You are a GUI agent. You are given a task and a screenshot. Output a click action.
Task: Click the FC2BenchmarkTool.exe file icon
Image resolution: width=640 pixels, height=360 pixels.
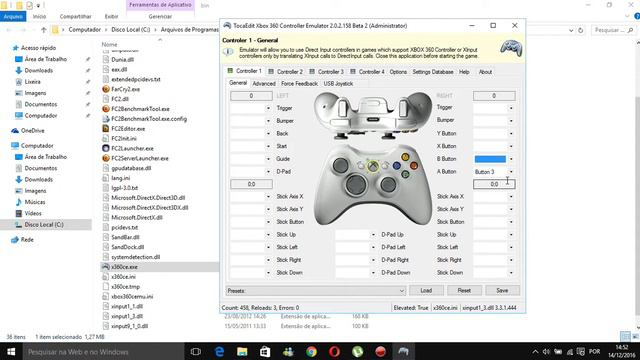tap(106, 109)
